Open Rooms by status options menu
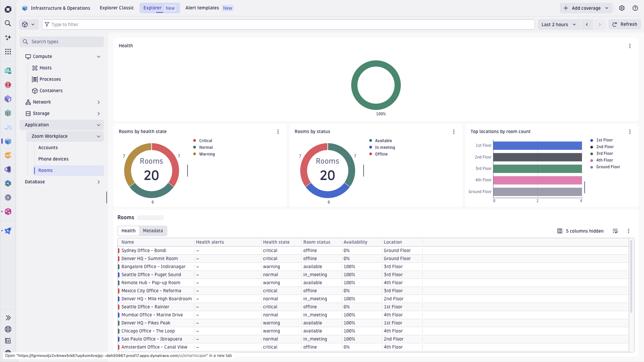This screenshot has height=362, width=644. click(454, 132)
